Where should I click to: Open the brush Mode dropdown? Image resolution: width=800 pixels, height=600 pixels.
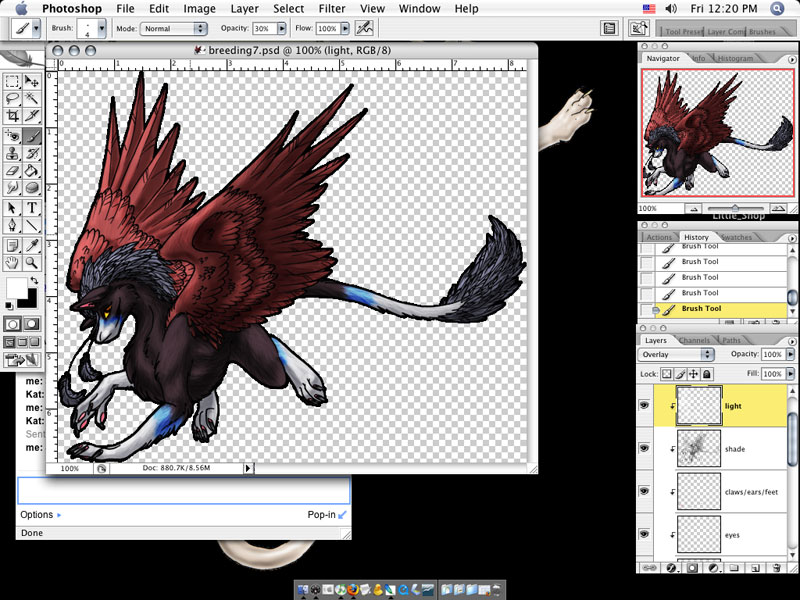[173, 29]
